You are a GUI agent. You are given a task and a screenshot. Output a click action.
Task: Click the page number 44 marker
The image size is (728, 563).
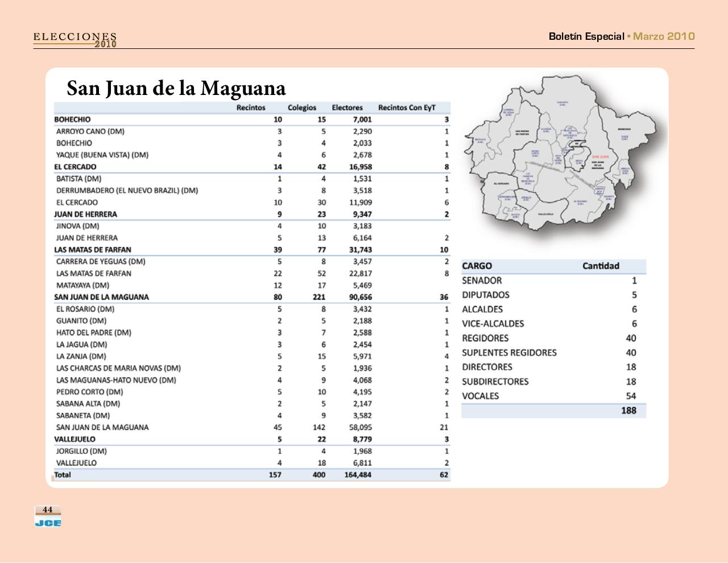coord(48,509)
